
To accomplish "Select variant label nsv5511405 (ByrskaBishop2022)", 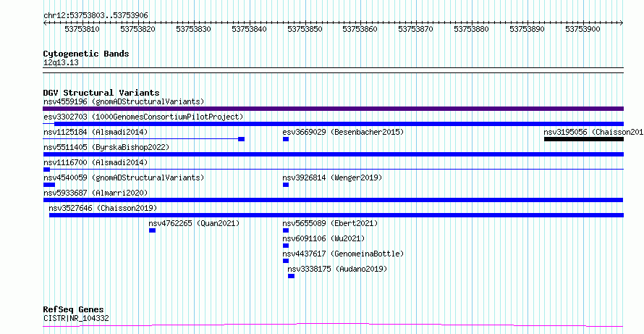I will coord(106,147).
